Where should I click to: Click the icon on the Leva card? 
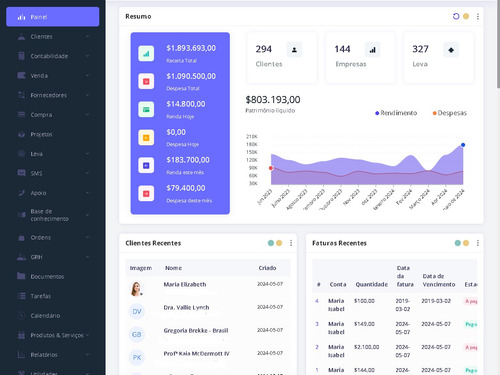(451, 50)
